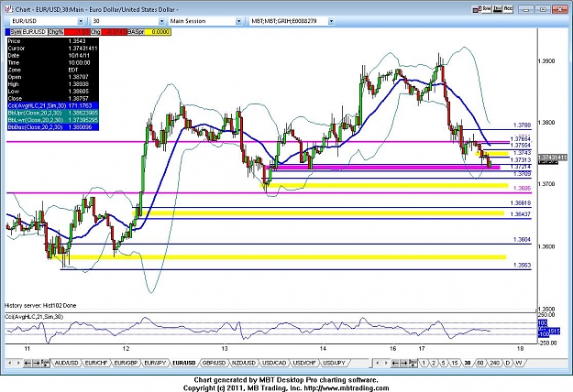The width and height of the screenshot is (573, 392).
Task: Switch to USD/CAD tab
Action: (274, 364)
